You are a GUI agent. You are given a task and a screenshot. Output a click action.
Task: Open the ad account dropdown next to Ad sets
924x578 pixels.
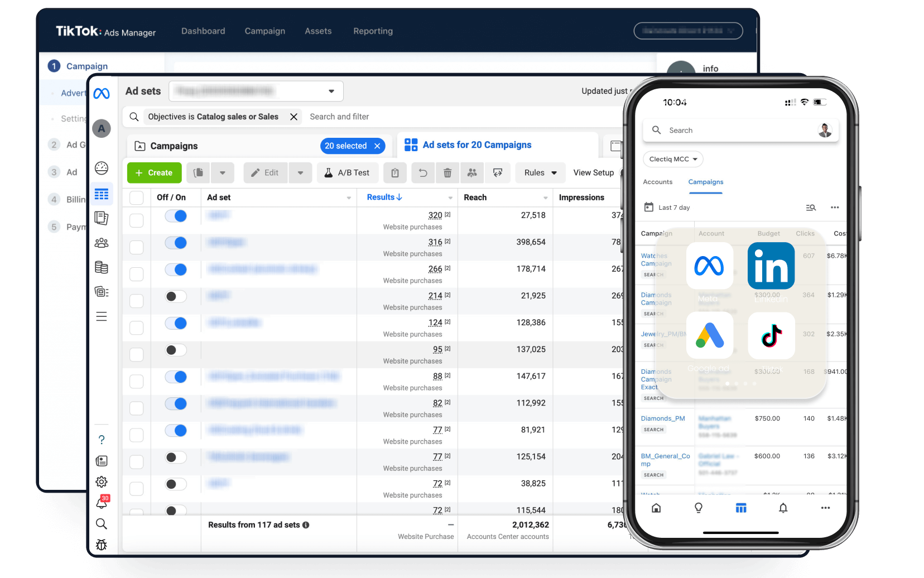click(x=256, y=91)
